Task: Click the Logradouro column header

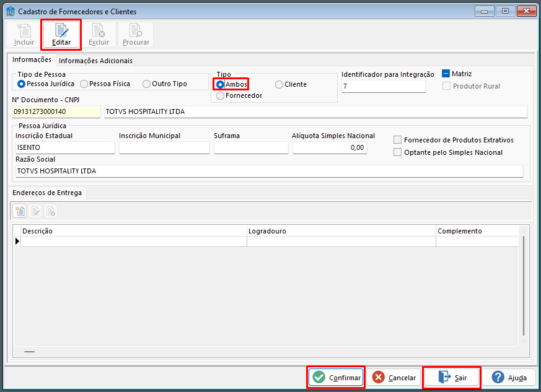Action: (341, 231)
